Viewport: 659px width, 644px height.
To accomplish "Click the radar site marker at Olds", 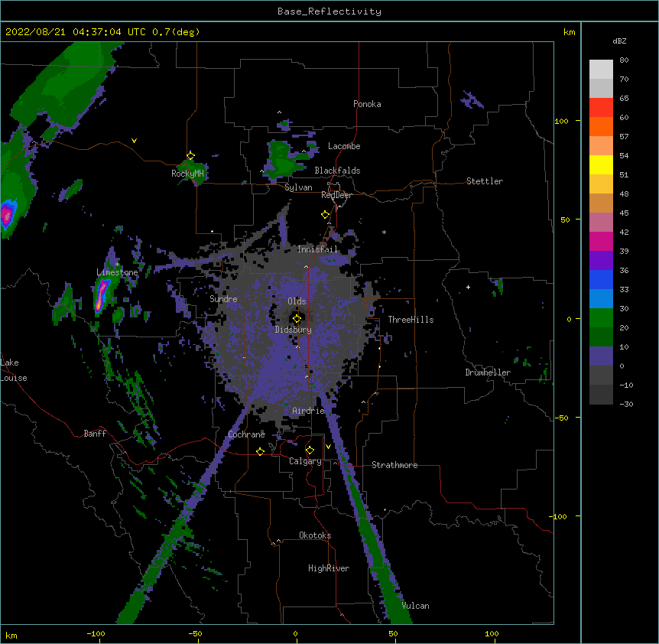I will (x=297, y=318).
